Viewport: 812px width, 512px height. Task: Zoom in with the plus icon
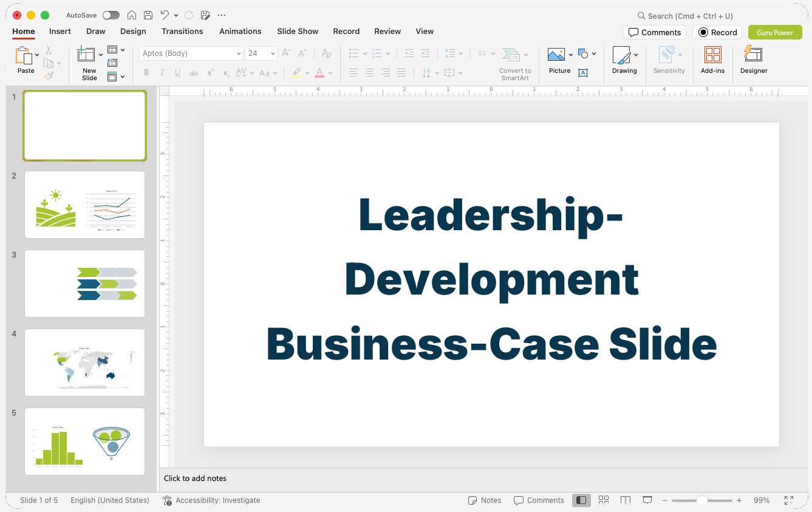(739, 500)
